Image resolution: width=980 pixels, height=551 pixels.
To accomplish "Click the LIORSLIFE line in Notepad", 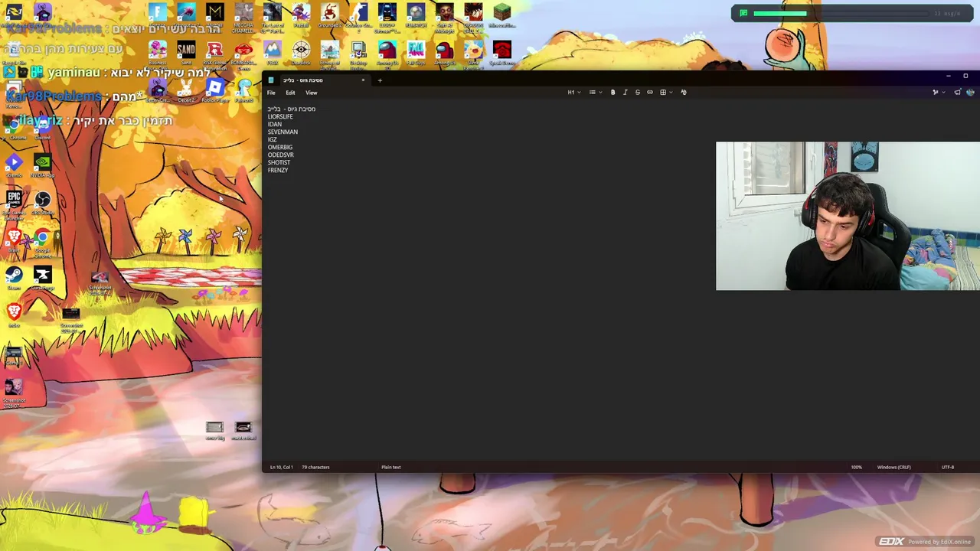I will click(280, 116).
